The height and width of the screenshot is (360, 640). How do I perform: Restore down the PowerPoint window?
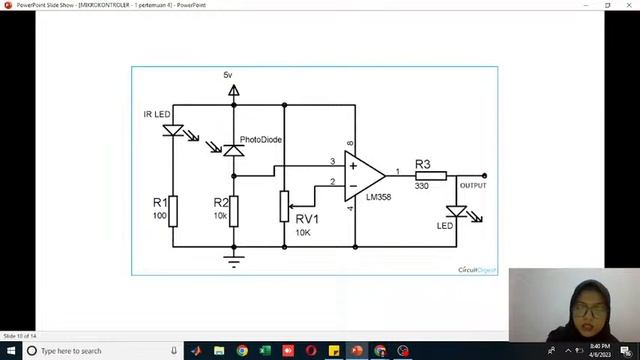[x=608, y=5]
